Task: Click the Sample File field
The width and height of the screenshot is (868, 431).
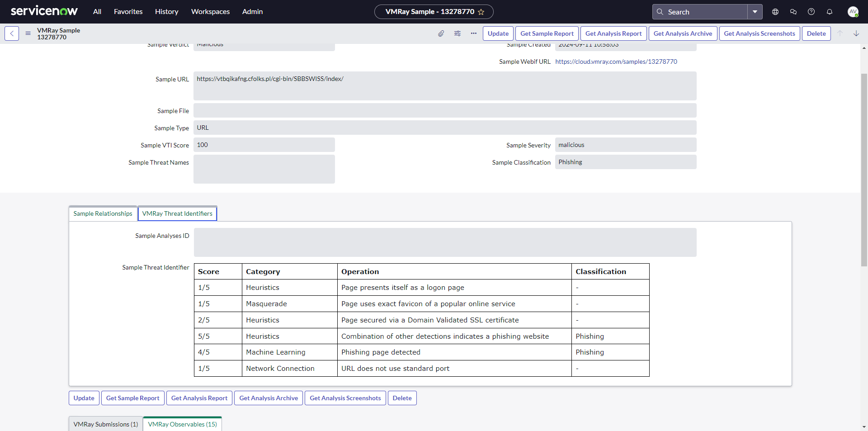Action: tap(445, 110)
